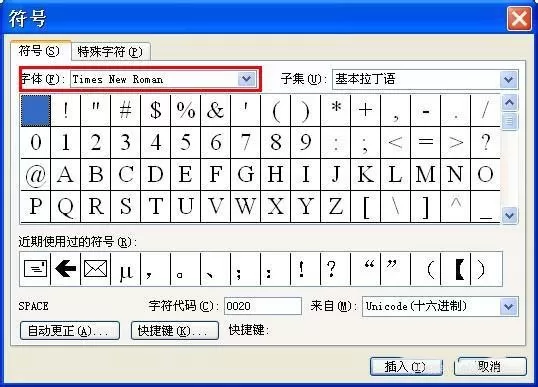Click the 取消 button
This screenshot has width=538, height=387.
click(491, 367)
